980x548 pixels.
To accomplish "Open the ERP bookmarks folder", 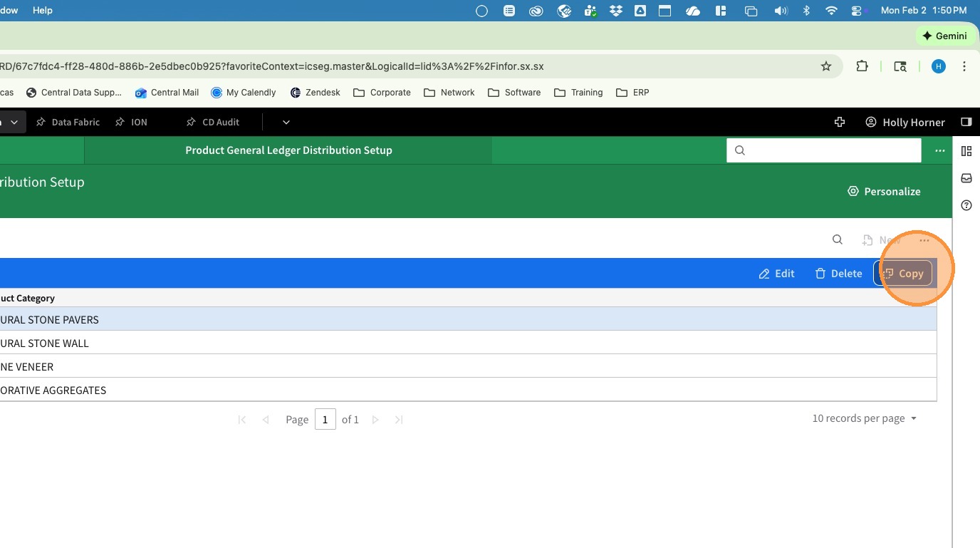I will click(x=632, y=93).
